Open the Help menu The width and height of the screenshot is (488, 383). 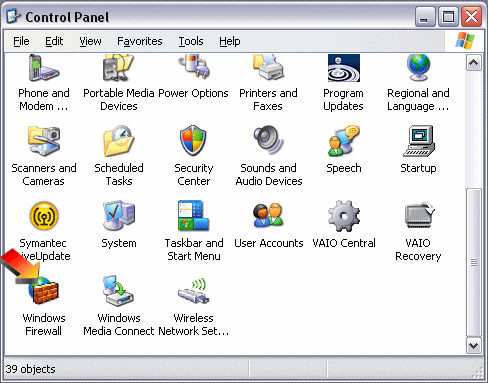[x=230, y=41]
